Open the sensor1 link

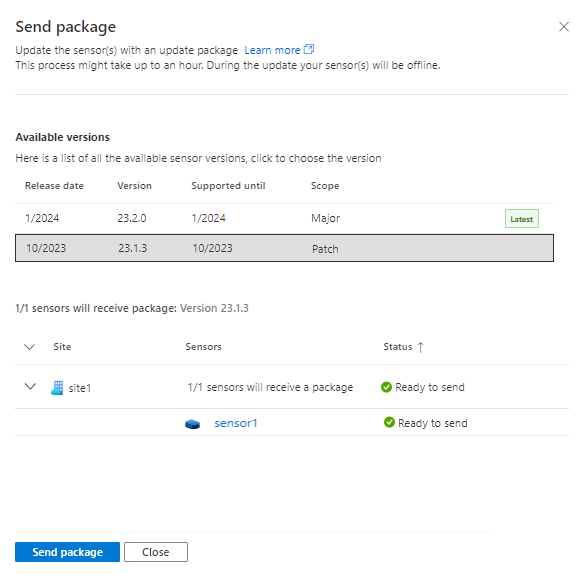pos(236,423)
